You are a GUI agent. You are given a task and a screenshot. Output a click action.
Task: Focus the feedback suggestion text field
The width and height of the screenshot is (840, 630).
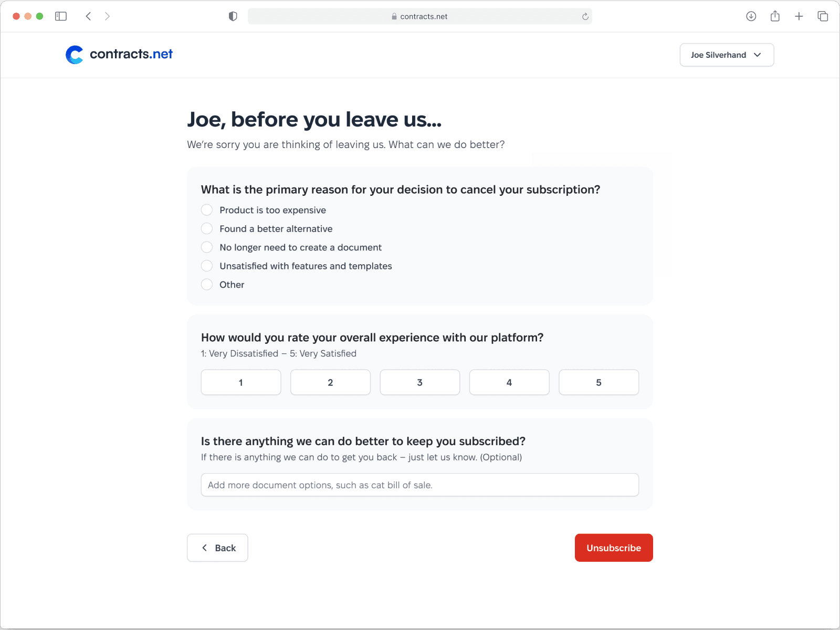[x=420, y=485]
